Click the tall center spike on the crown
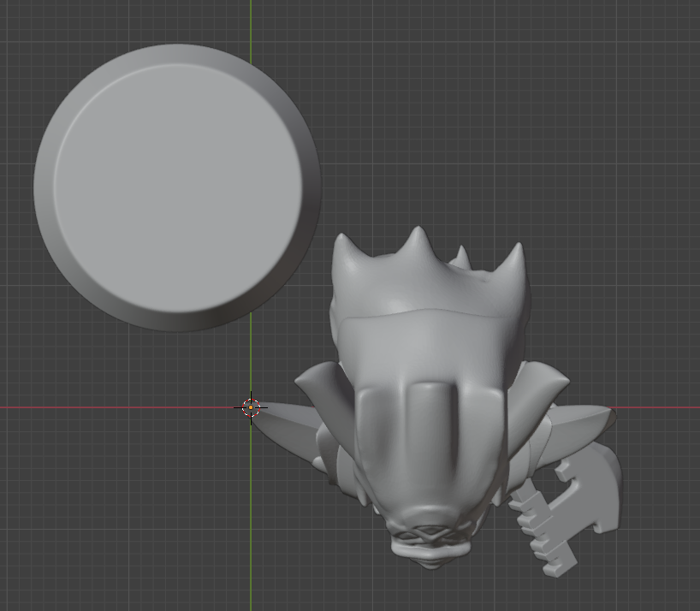Viewport: 700px width, 611px height. [417, 241]
